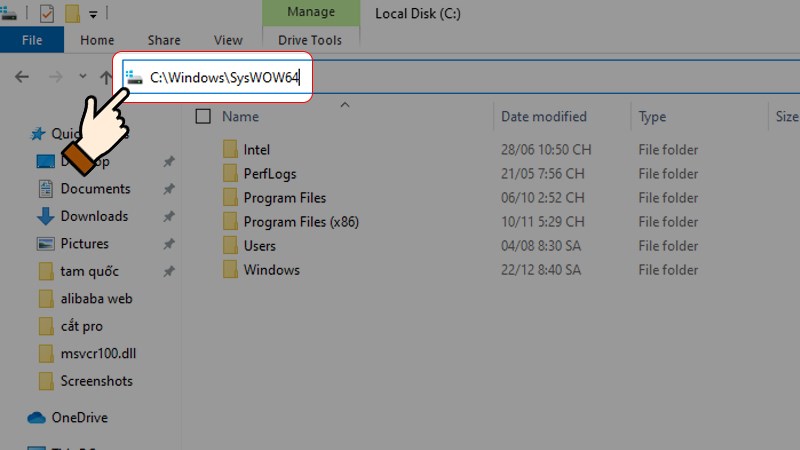Open the File menu tab
This screenshot has height=450, width=800.
coord(32,40)
